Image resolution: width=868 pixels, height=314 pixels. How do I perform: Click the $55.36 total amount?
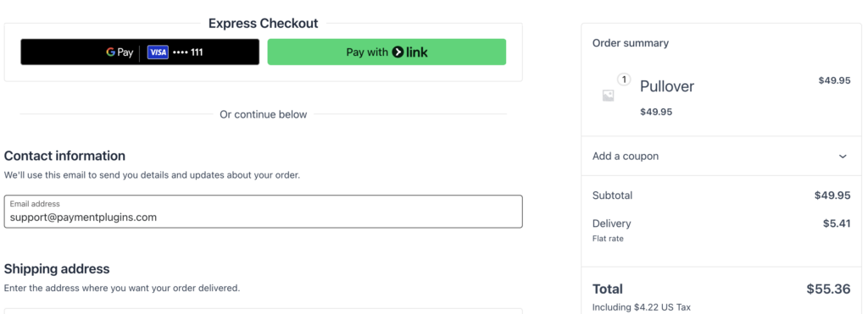828,289
